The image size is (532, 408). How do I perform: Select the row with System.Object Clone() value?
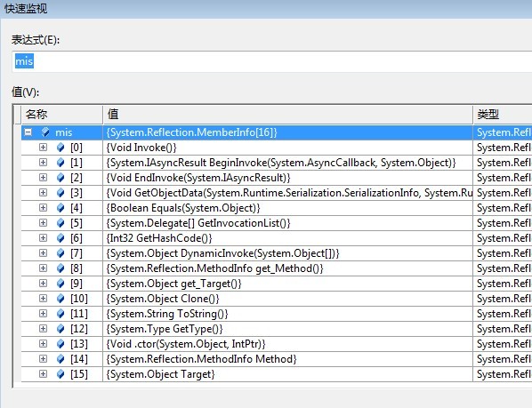point(277,299)
